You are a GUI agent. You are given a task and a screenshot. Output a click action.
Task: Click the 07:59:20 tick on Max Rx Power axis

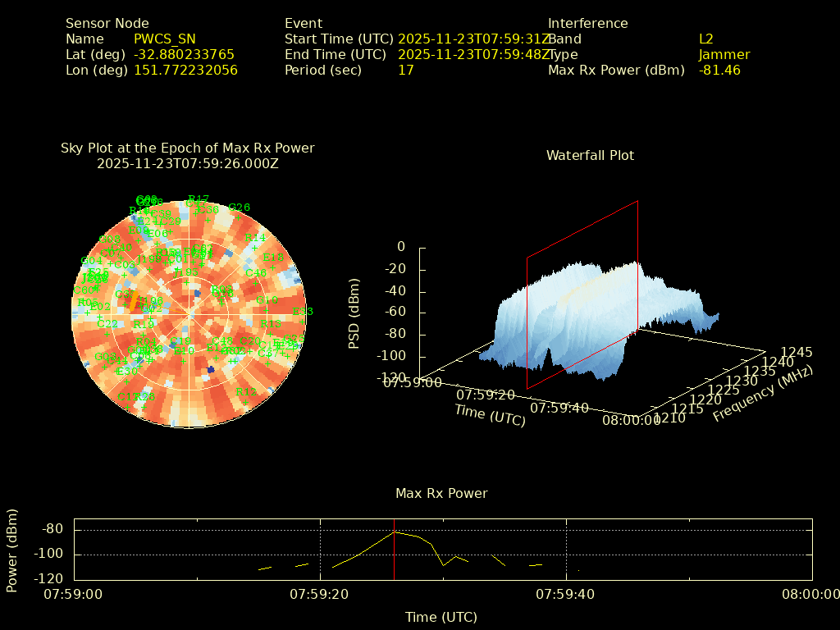pyautogui.click(x=320, y=594)
